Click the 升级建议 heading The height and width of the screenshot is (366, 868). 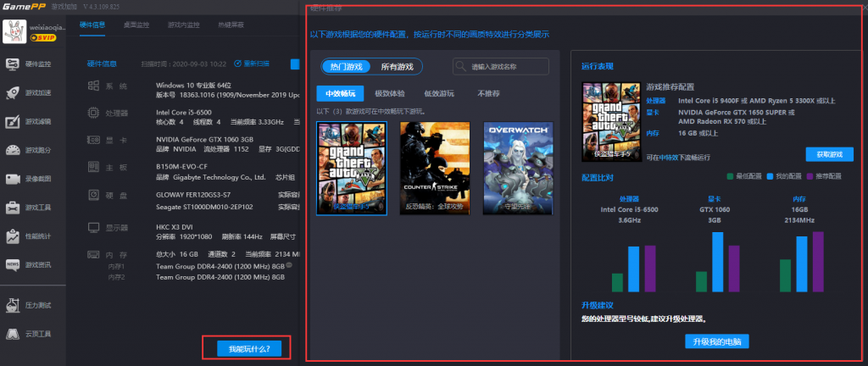pyautogui.click(x=598, y=305)
